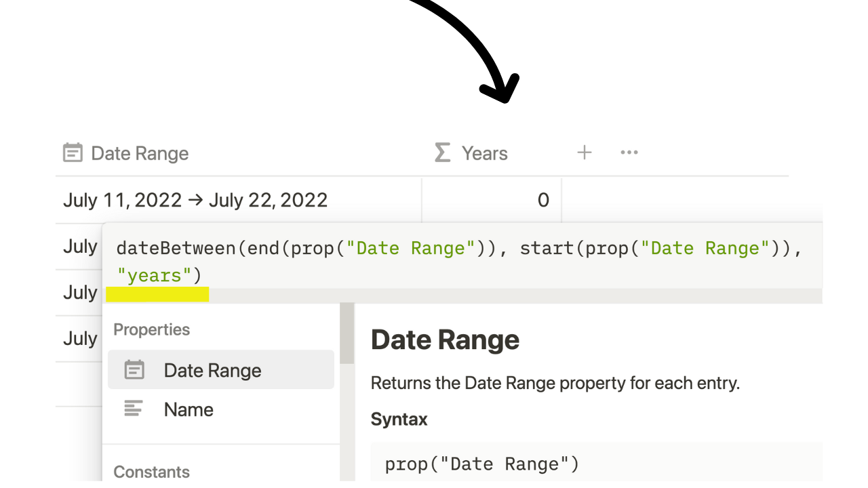Click into the dateBetween formula editor field
This screenshot has width=868, height=488.
(462, 262)
